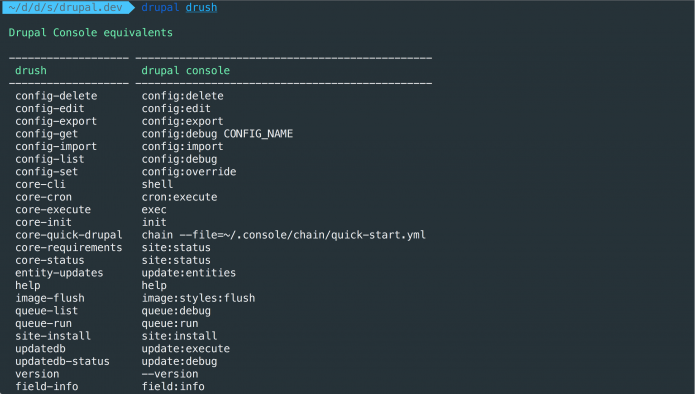Click the site:install console command

tap(179, 336)
